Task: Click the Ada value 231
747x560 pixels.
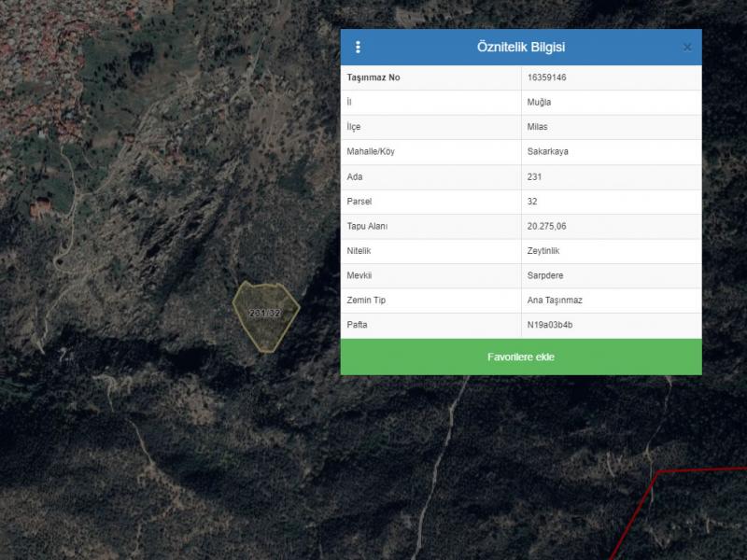Action: click(534, 176)
